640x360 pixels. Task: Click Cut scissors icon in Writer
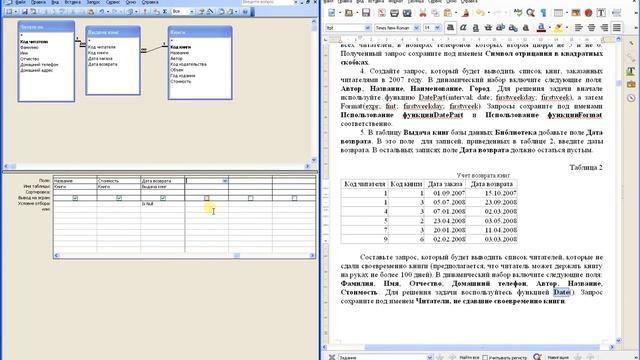pos(423,13)
